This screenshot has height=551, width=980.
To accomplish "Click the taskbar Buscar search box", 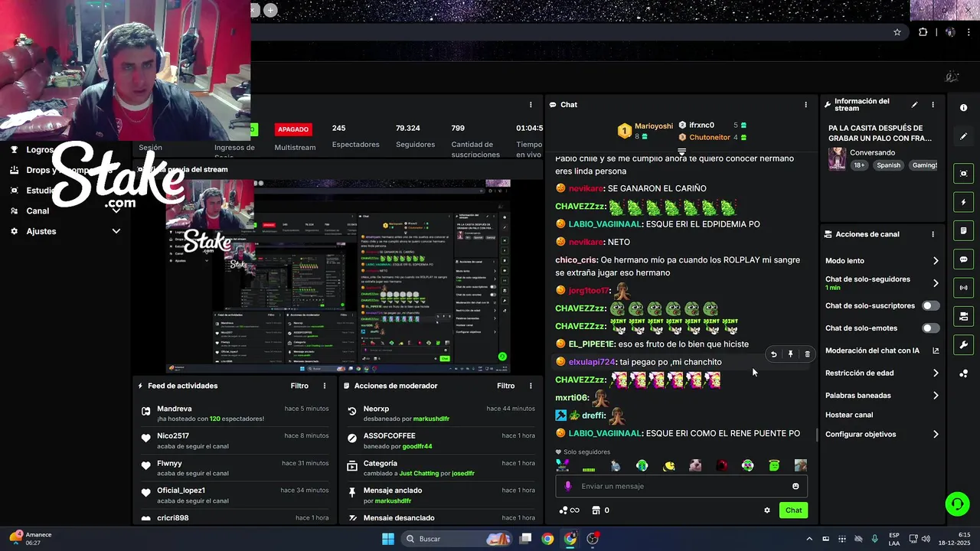I will click(x=457, y=539).
